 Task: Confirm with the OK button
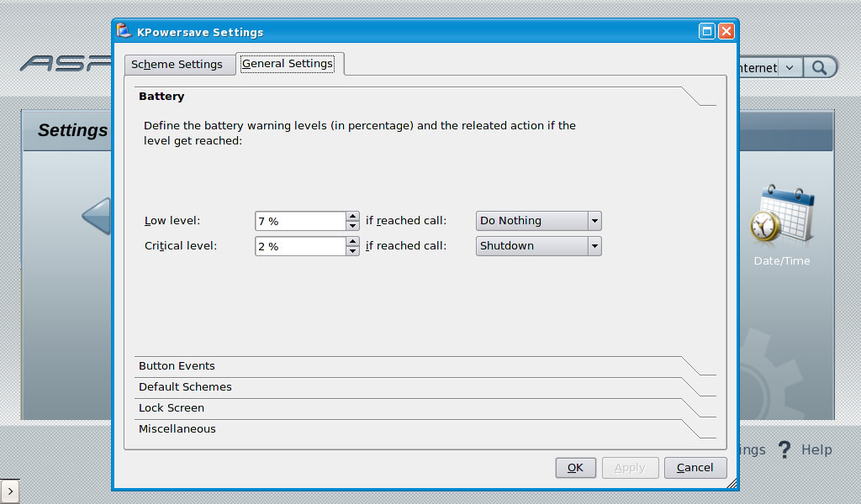click(575, 468)
